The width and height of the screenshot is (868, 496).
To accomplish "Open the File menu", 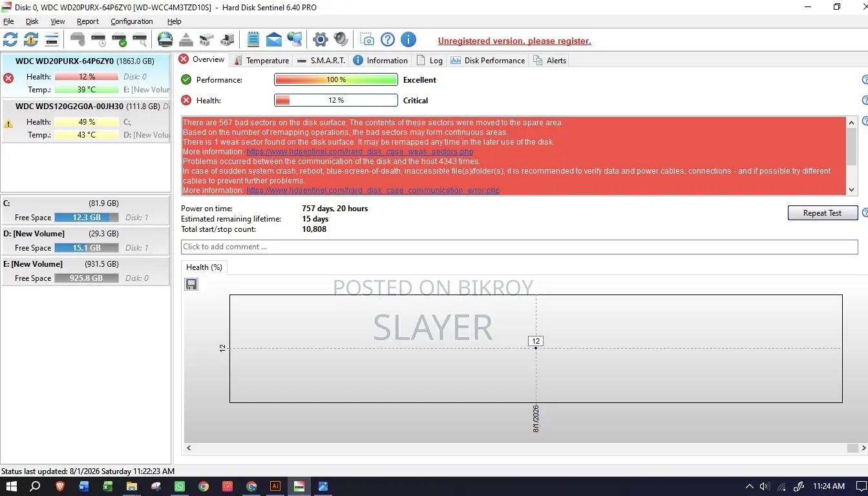I will tap(8, 21).
